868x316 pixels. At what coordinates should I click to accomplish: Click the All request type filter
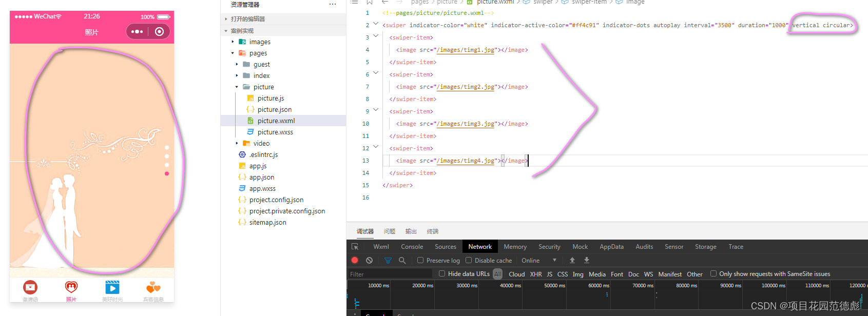497,274
